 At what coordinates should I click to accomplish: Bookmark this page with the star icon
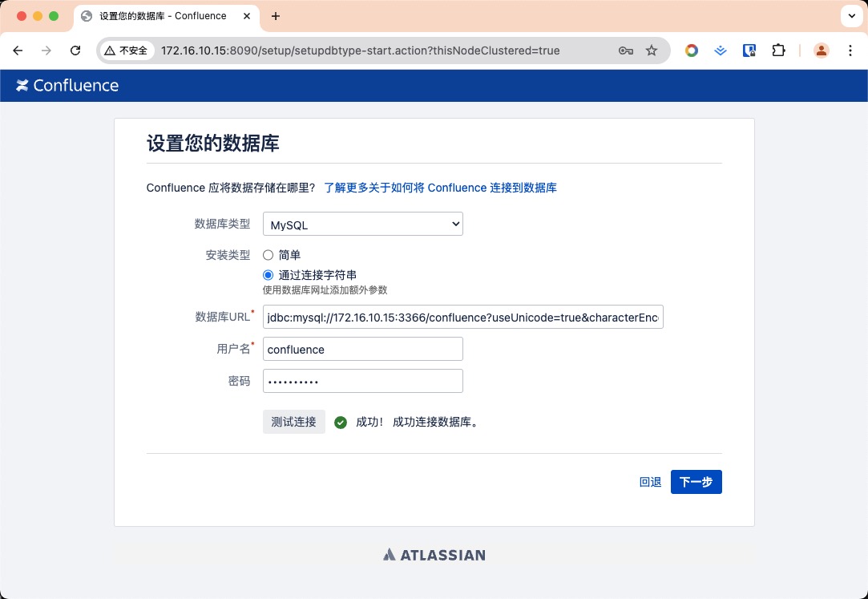pyautogui.click(x=652, y=51)
